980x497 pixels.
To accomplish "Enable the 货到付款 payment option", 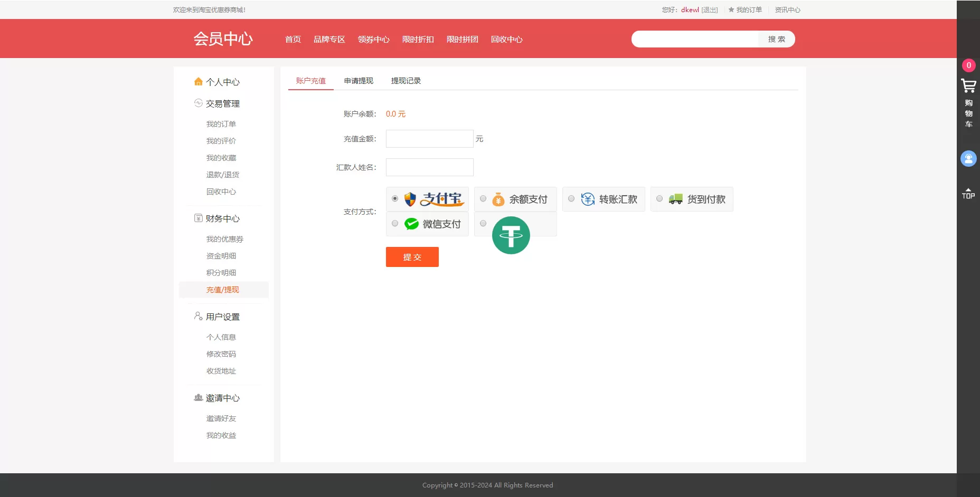I will [659, 198].
